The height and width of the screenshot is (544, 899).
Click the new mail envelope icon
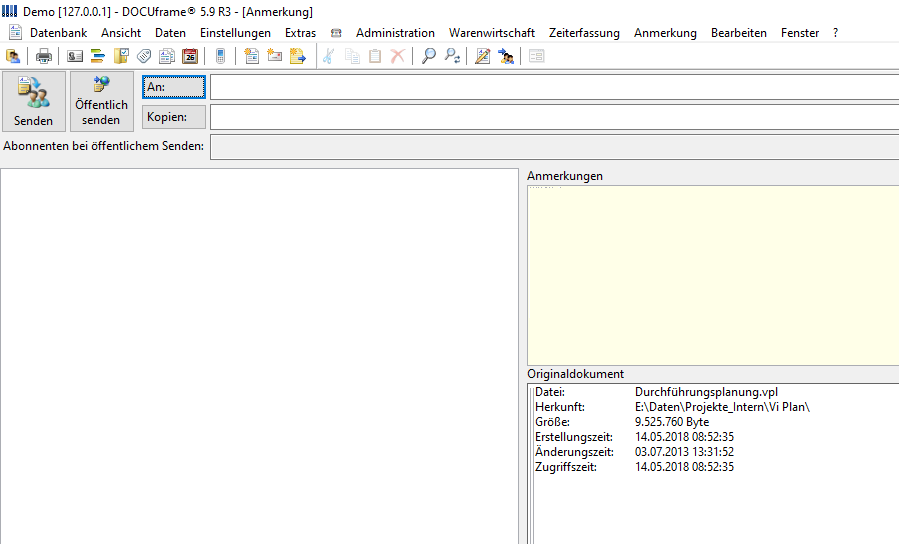275,56
